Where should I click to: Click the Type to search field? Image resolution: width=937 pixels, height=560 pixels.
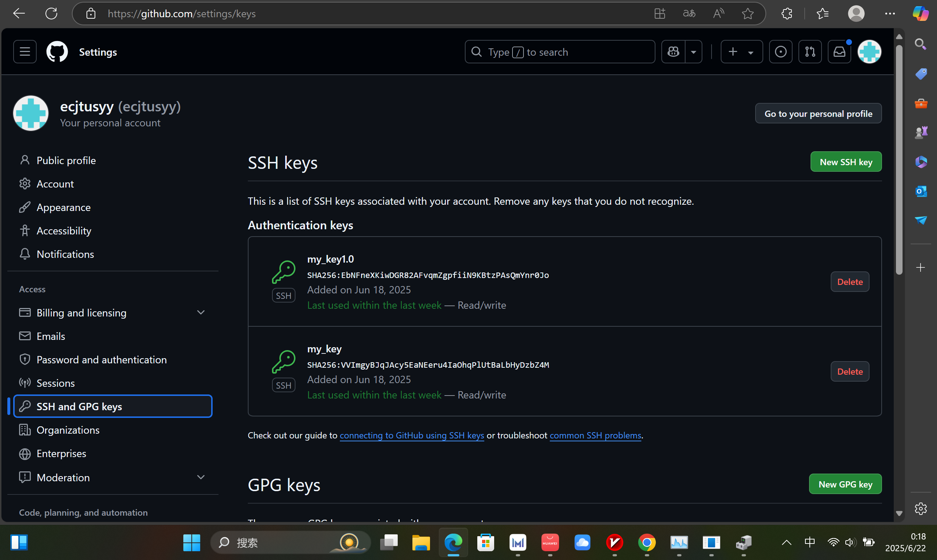[x=560, y=51]
